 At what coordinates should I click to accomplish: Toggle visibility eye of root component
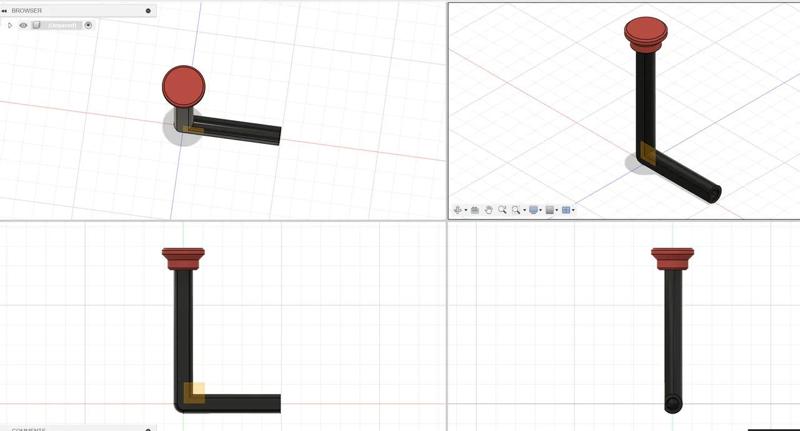pos(23,25)
